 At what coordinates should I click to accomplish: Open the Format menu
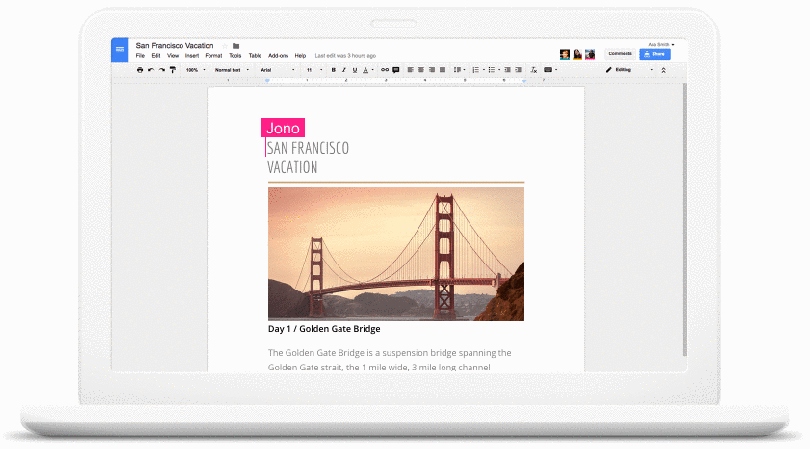click(214, 56)
